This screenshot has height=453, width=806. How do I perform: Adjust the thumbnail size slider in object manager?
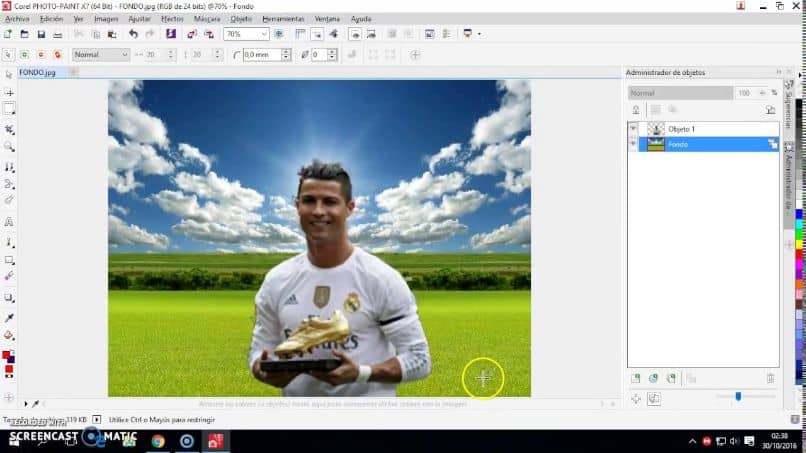point(738,396)
